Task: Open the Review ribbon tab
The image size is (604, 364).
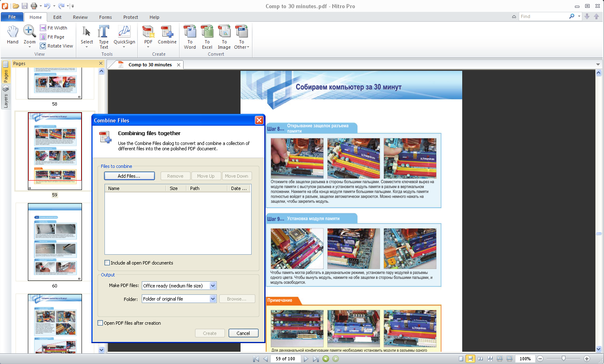Action: 80,17
